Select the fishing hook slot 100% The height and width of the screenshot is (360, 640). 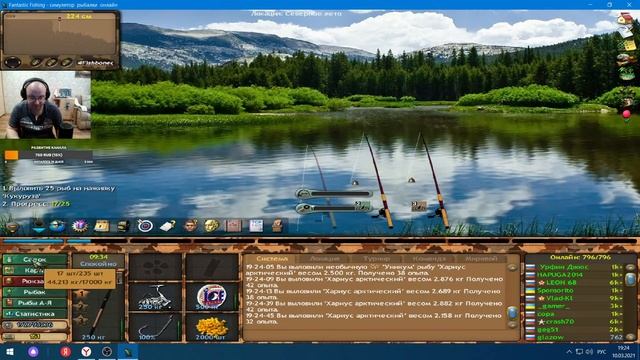click(x=156, y=327)
